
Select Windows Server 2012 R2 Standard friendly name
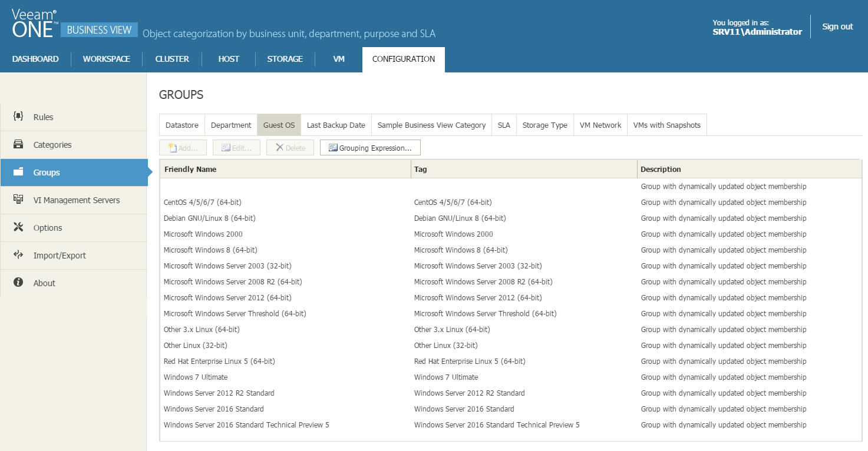[219, 393]
